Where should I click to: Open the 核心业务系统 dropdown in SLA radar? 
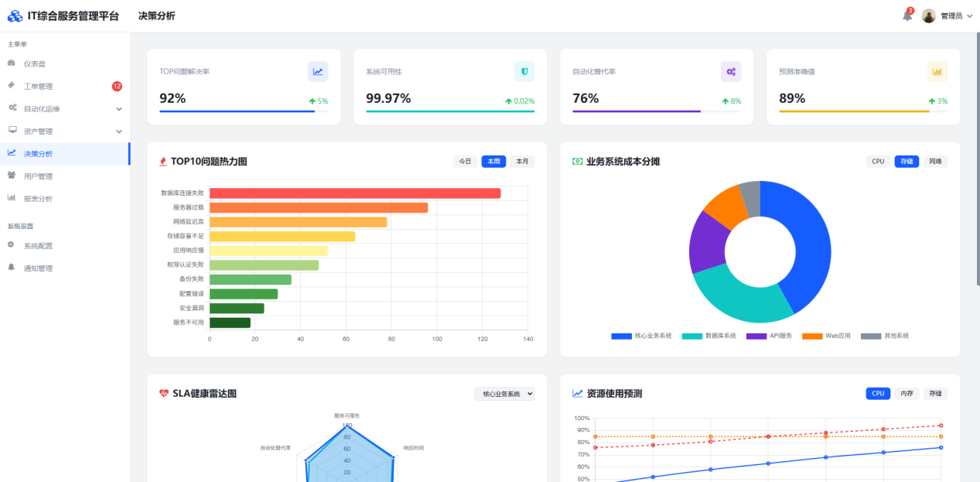[504, 394]
